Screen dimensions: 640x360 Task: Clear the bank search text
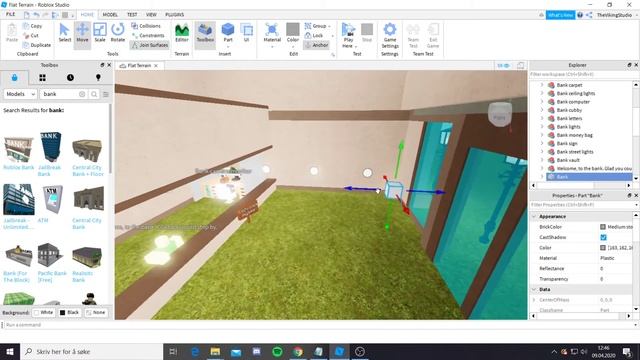coord(82,94)
